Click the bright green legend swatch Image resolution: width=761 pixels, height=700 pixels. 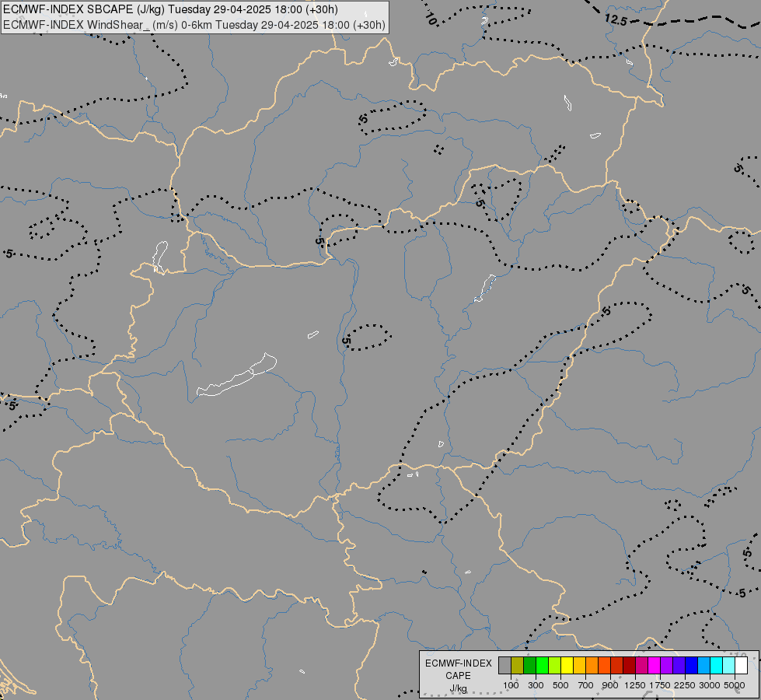(542, 666)
